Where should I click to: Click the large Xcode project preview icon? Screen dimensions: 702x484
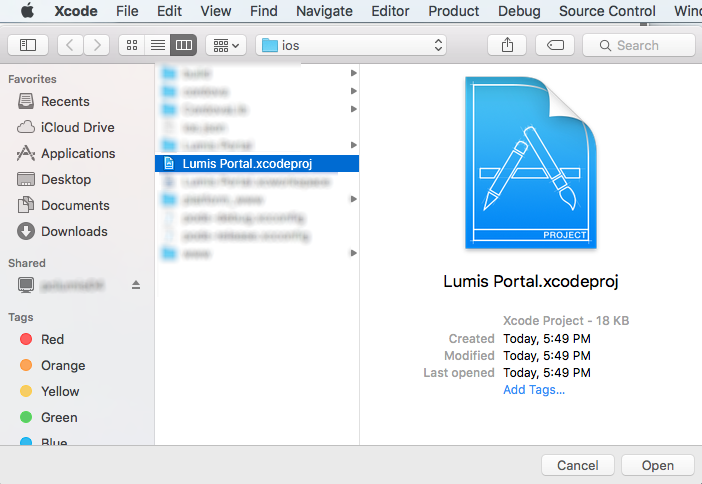[x=531, y=163]
